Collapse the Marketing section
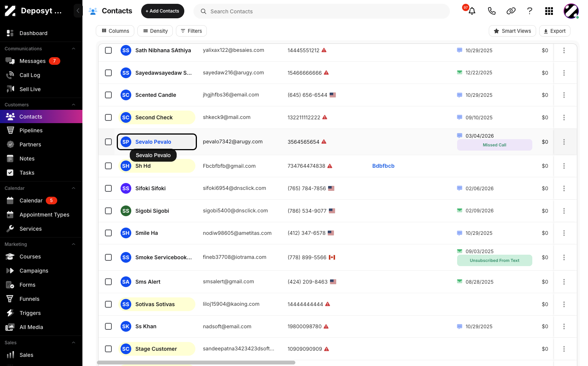 coord(74,244)
